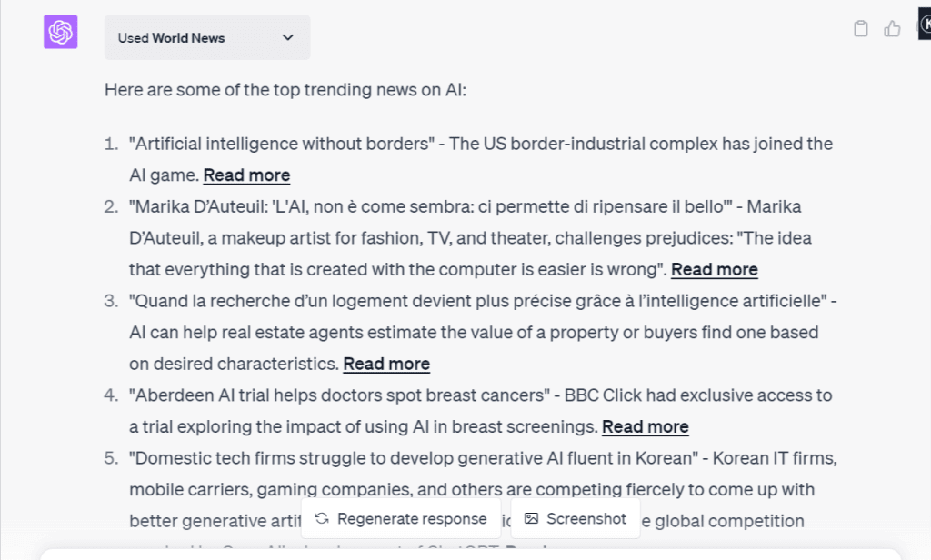
Task: Click the Quand la recherche d'un logement headline
Action: coord(478,301)
